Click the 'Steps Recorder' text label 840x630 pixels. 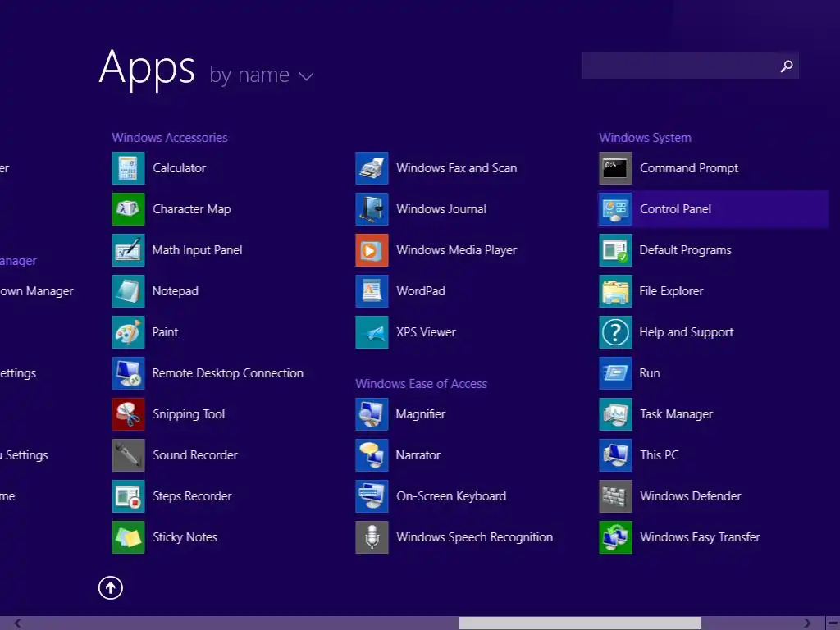tap(192, 496)
